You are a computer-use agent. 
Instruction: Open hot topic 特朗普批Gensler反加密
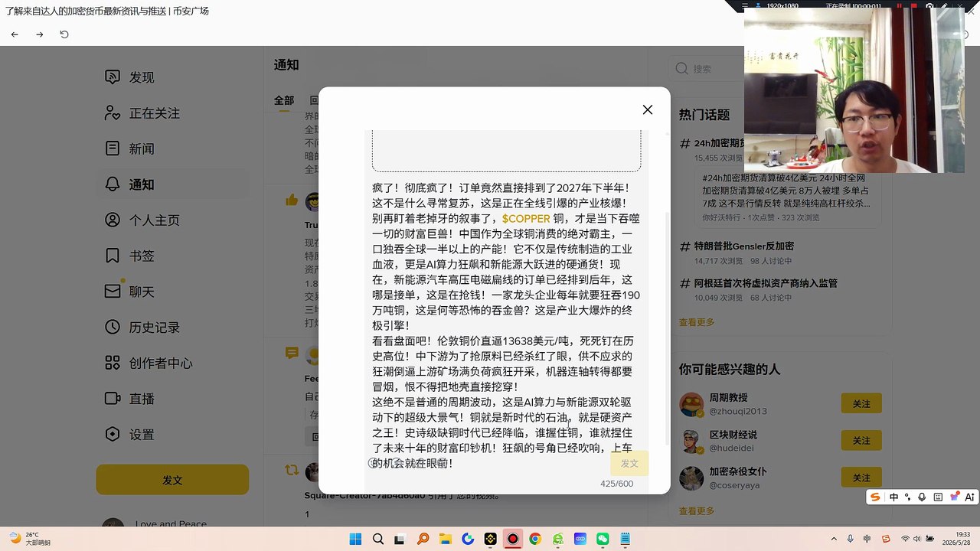744,246
